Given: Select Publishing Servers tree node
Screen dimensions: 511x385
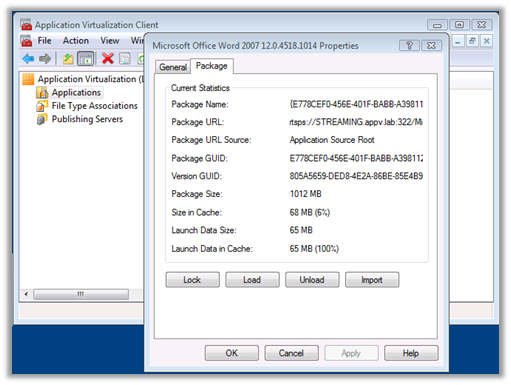Looking at the screenshot, I should pos(87,119).
